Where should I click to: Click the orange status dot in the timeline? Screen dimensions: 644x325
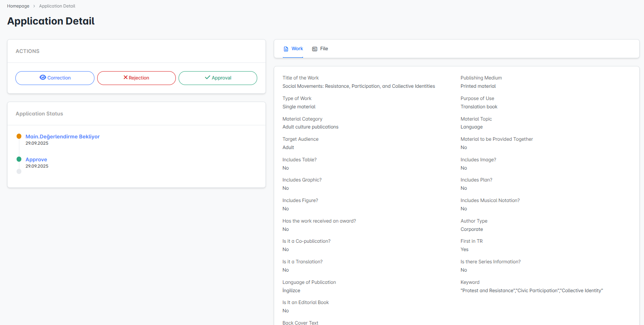coord(19,136)
